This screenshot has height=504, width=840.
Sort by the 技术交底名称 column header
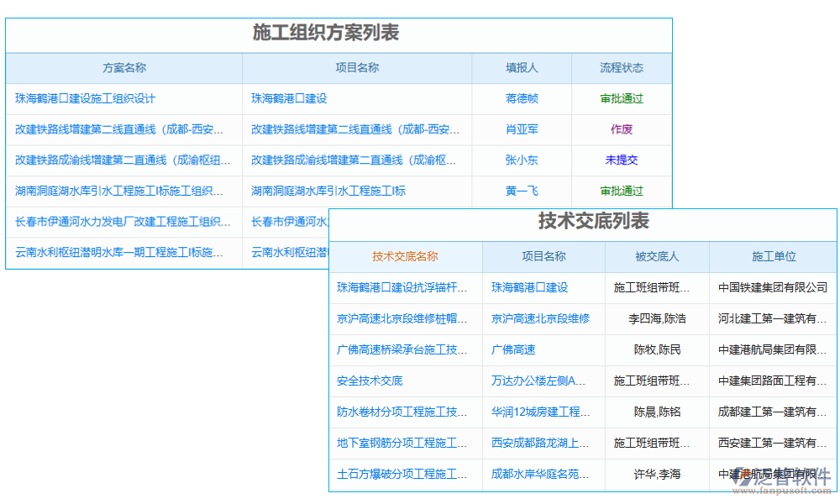[x=406, y=257]
